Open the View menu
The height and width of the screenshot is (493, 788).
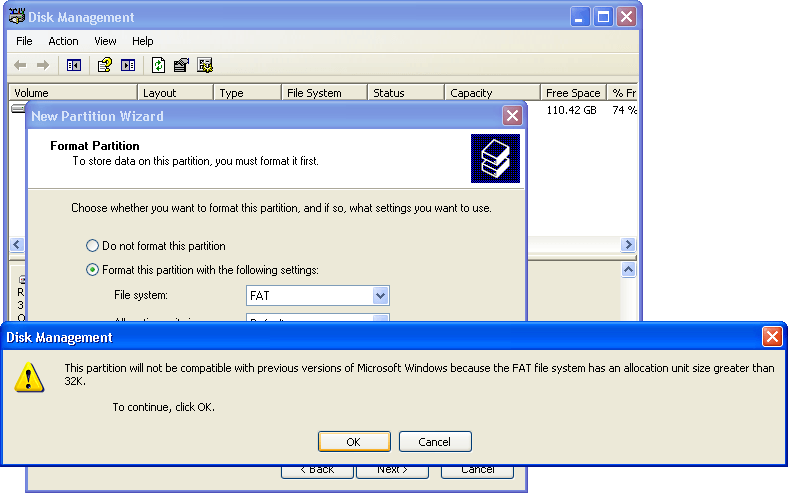[105, 41]
